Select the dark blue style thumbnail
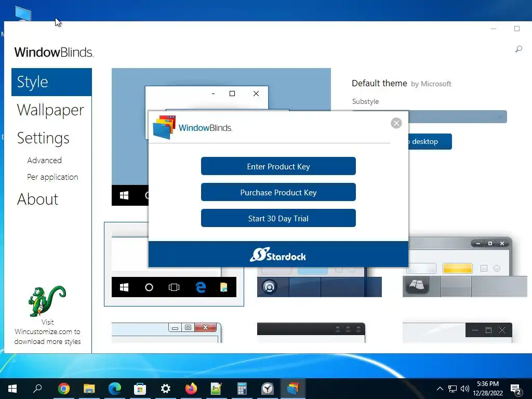Viewport: 532px width, 399px height. point(320,282)
